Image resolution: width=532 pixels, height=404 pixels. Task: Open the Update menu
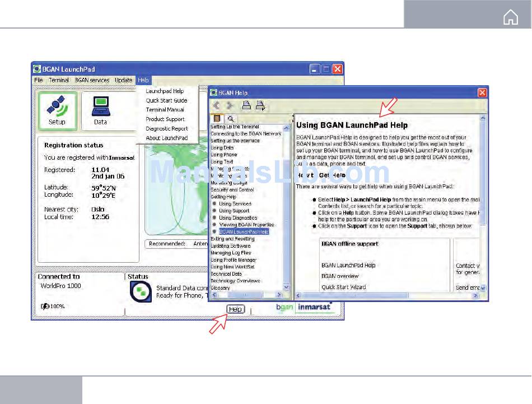(124, 80)
